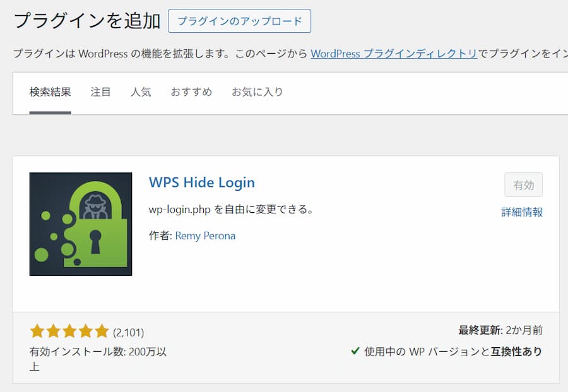Open the 人気 plugins tab

pyautogui.click(x=141, y=92)
